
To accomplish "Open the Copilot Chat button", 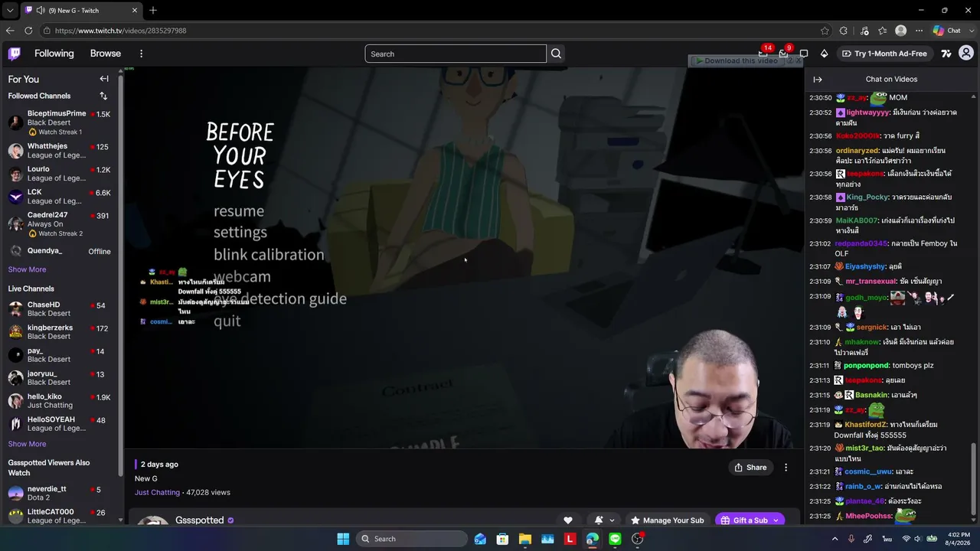I will pos(947,31).
